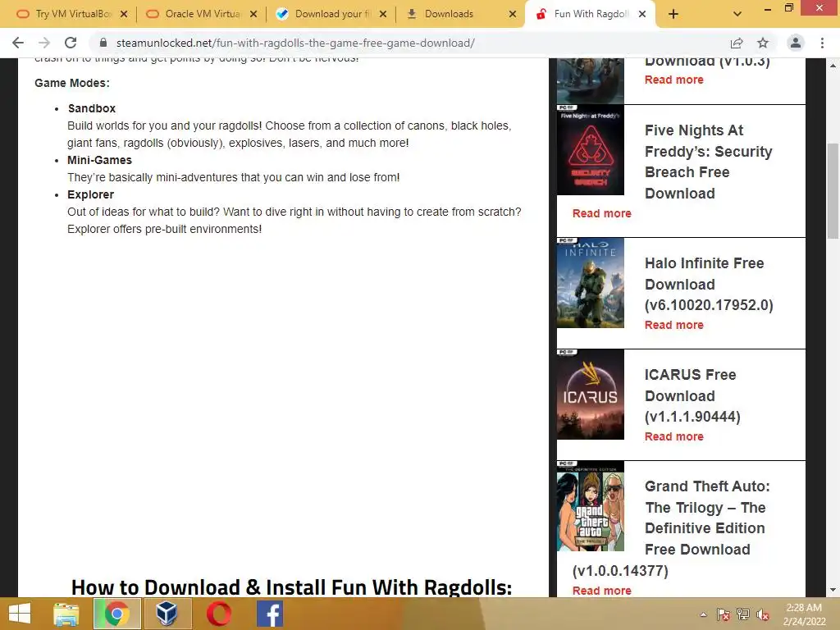
Task: Open the Chrome three-dot menu
Action: pos(822,43)
